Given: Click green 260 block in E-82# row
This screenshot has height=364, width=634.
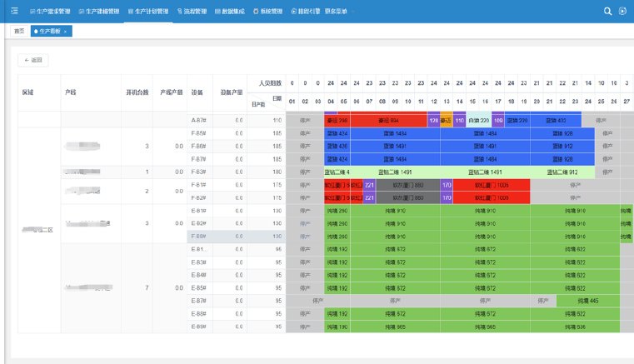Looking at the screenshot, I should coord(337,223).
